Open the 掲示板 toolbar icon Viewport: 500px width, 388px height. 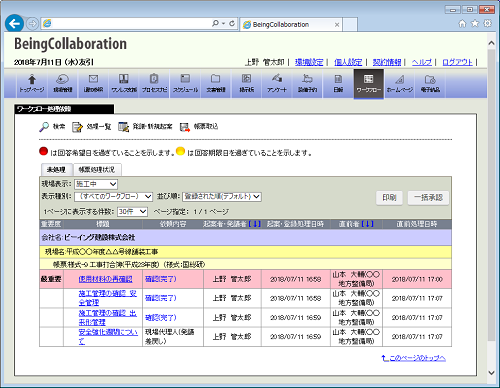click(x=246, y=83)
